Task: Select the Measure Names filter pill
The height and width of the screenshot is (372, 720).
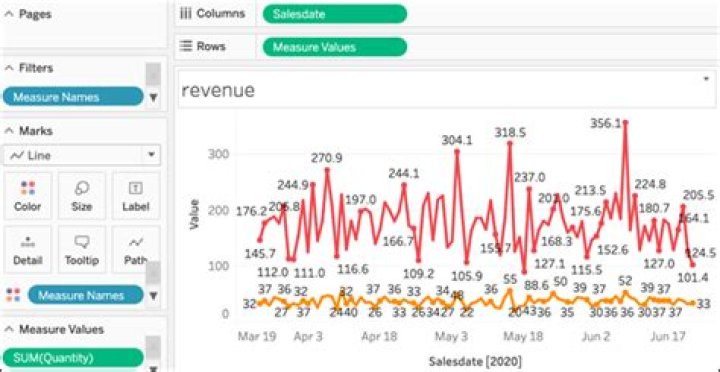Action: point(73,97)
